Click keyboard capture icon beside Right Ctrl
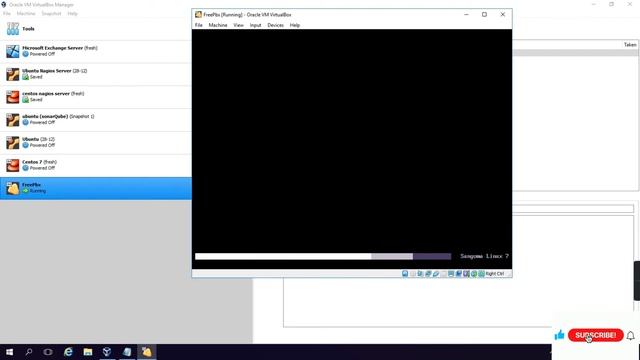Image resolution: width=640 pixels, height=360 pixels. [482, 273]
